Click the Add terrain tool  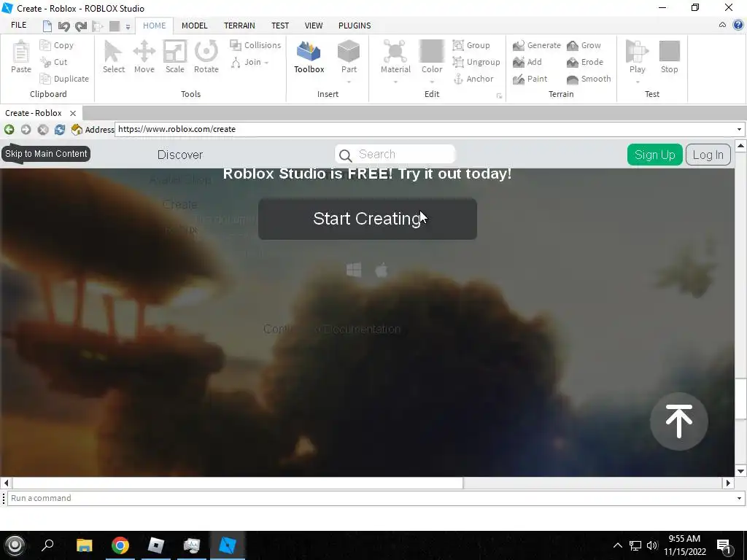coord(527,62)
